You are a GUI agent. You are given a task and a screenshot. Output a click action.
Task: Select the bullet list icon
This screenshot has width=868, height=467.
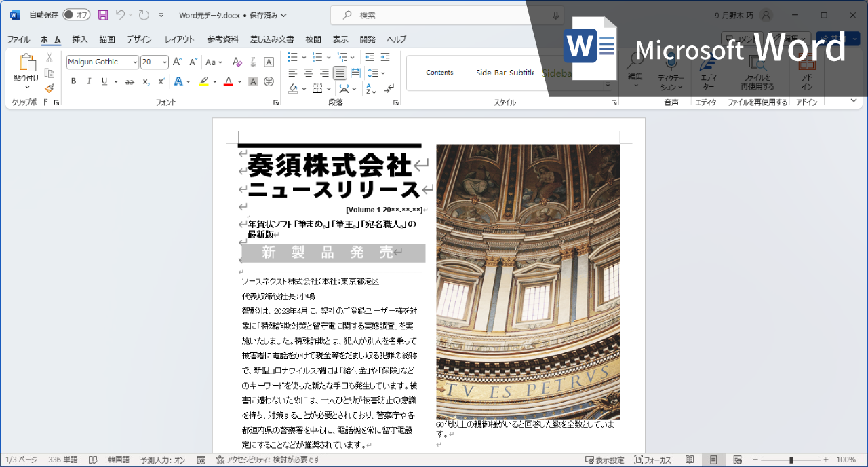pos(292,58)
